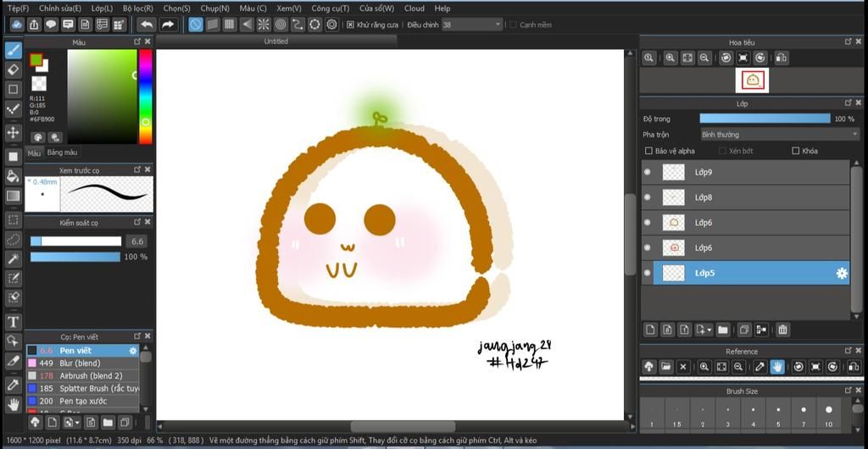868x449 pixels.
Task: Adjust the rainbow hue slider
Action: [x=145, y=97]
